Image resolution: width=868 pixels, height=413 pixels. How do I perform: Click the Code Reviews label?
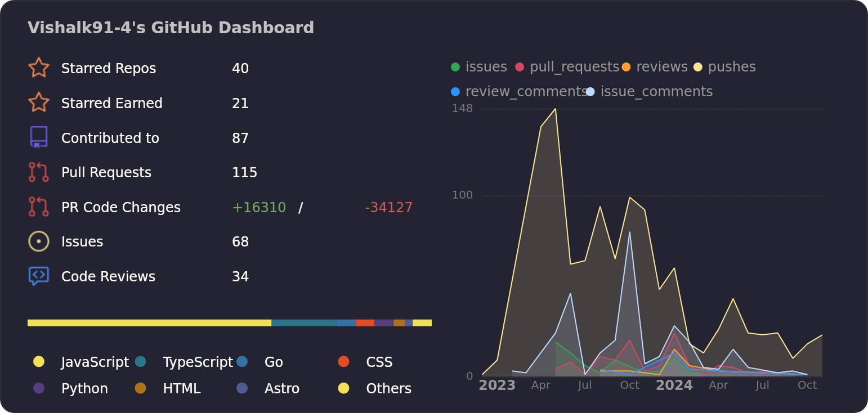(108, 277)
